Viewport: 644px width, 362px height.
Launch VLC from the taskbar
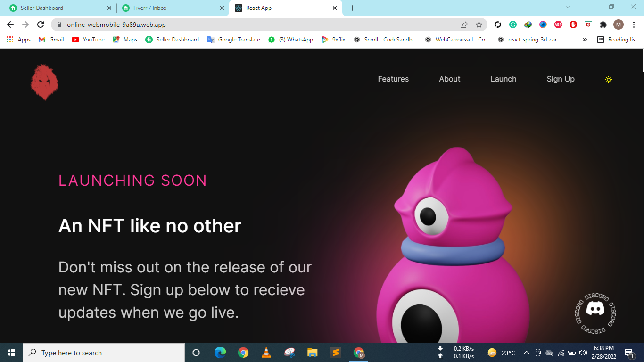click(x=266, y=353)
